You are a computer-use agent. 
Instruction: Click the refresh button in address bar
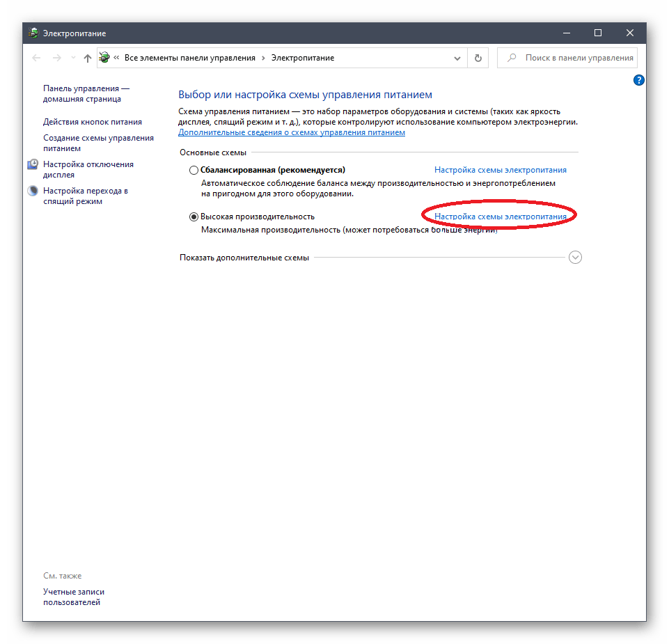pyautogui.click(x=478, y=58)
